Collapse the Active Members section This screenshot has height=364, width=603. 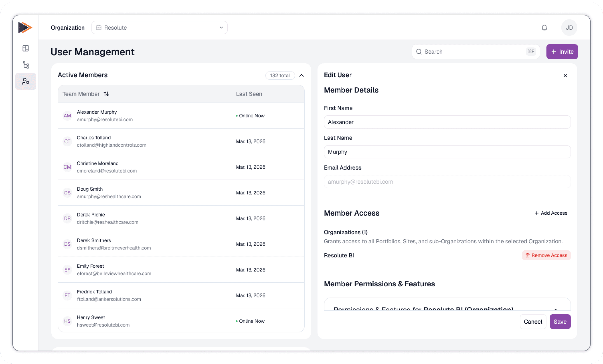(x=301, y=75)
